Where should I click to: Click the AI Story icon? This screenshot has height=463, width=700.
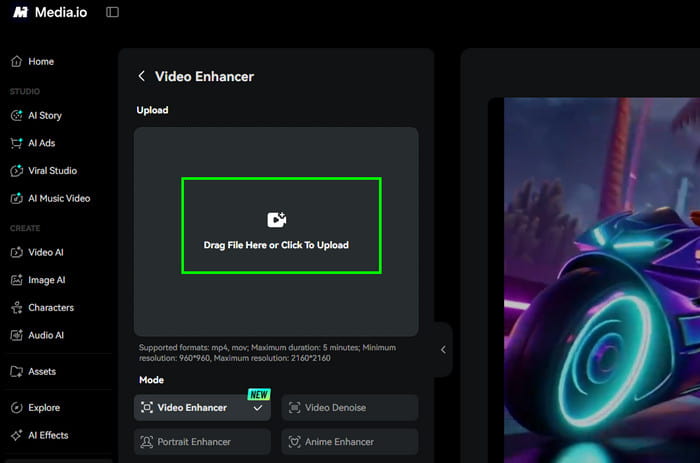(17, 116)
